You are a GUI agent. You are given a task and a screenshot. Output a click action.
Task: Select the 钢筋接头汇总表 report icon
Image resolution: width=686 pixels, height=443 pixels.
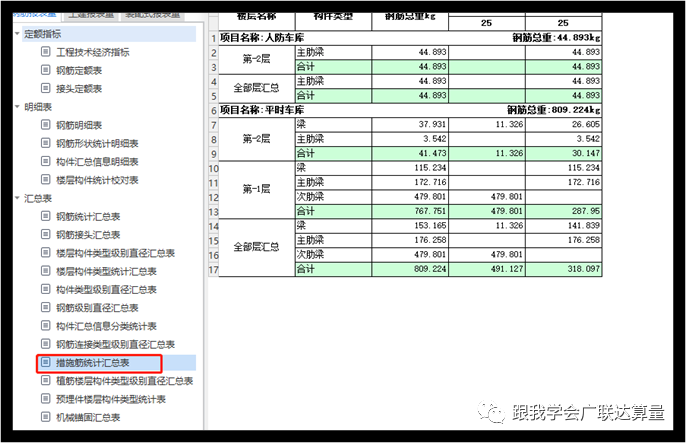point(46,234)
